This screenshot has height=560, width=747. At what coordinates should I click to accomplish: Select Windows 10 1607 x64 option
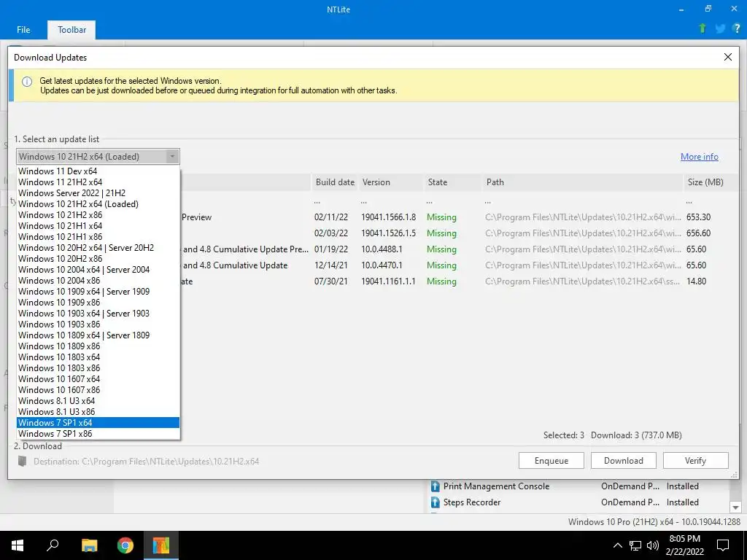coord(98,379)
